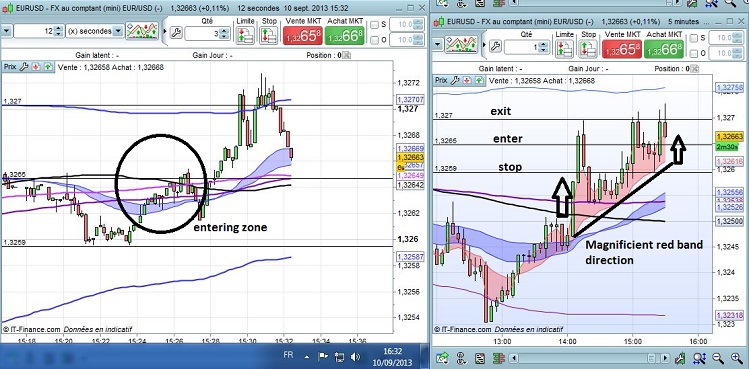Click FR language indicator in taskbar

[289, 356]
